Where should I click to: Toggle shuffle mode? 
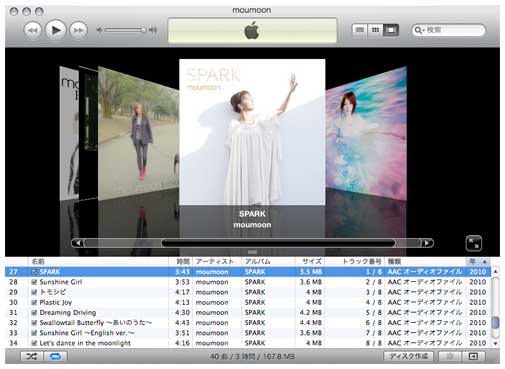coord(32,356)
